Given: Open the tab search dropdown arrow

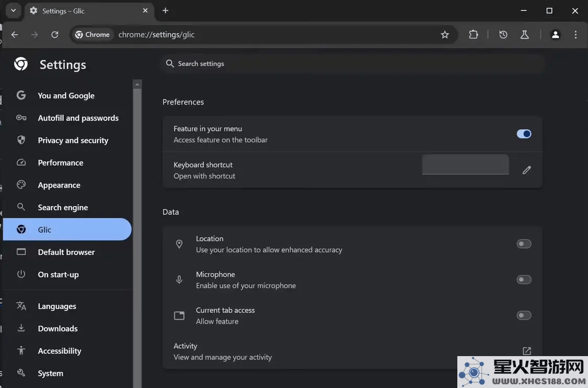Looking at the screenshot, I should (x=13, y=10).
